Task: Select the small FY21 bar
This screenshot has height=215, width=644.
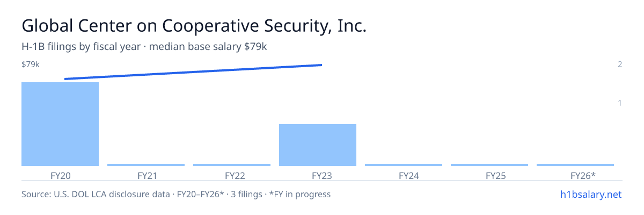Action: click(146, 165)
